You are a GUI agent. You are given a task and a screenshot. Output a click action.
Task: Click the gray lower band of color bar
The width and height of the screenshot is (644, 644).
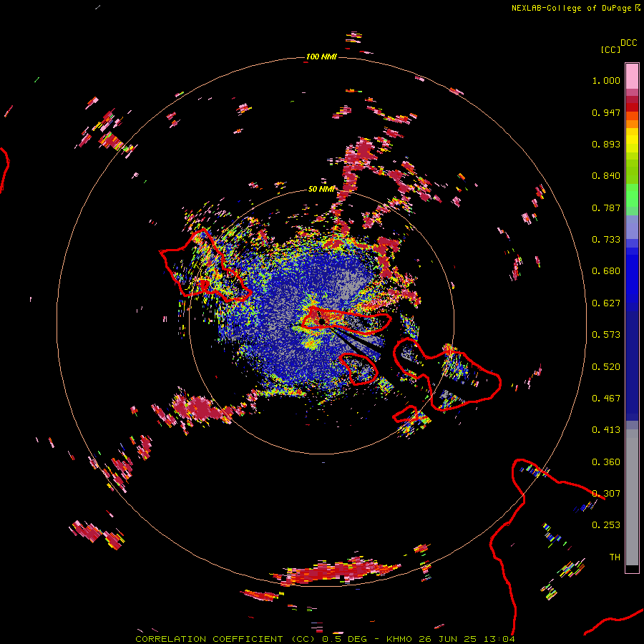632,497
